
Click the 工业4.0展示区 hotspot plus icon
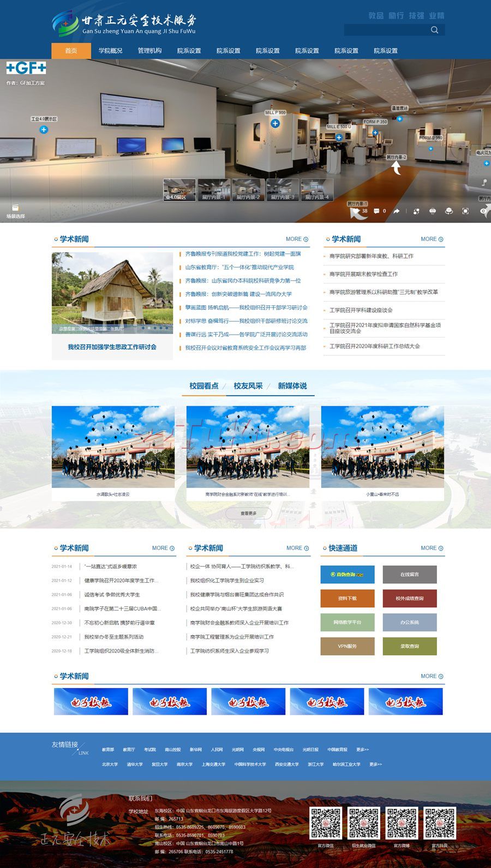44,130
